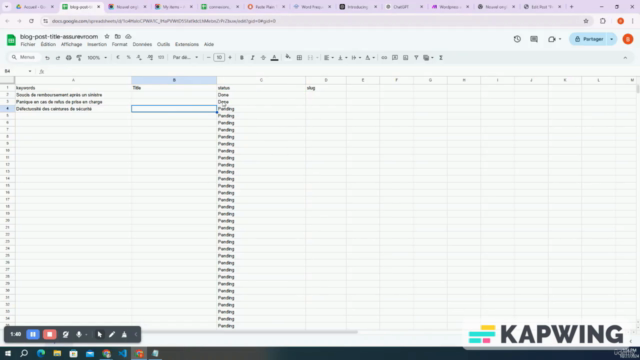This screenshot has width=640, height=360.
Task: Expand the Partager dropdown arrow
Action: (612, 39)
